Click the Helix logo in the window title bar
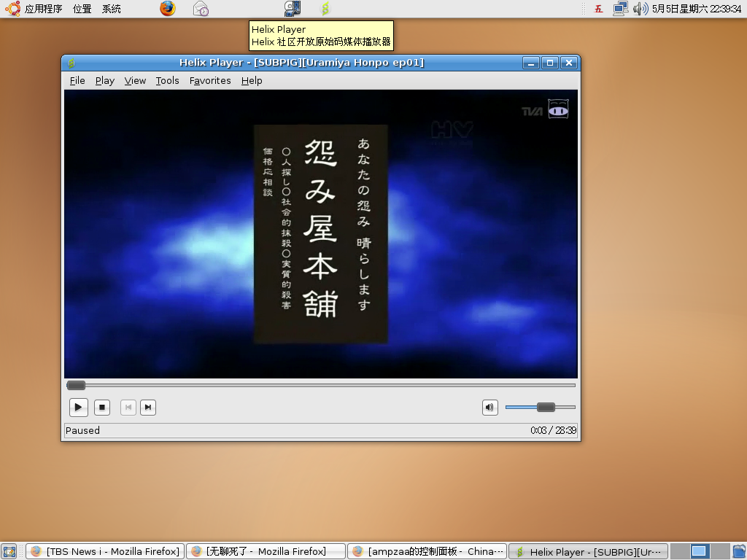 pos(70,63)
